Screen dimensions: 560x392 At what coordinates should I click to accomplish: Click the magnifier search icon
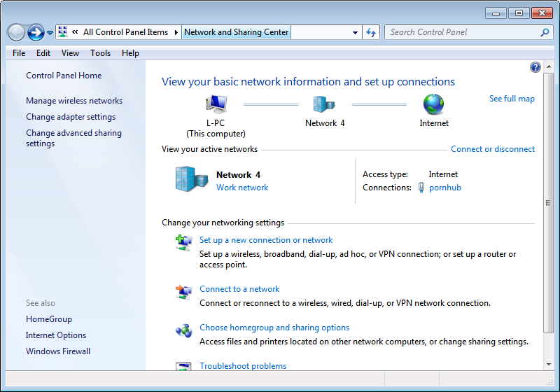tap(545, 32)
